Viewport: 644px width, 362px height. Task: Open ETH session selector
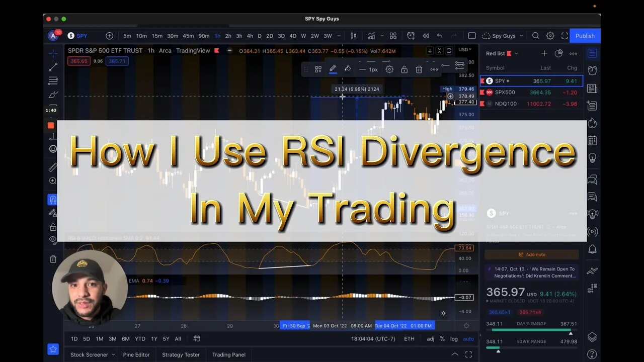click(x=409, y=339)
